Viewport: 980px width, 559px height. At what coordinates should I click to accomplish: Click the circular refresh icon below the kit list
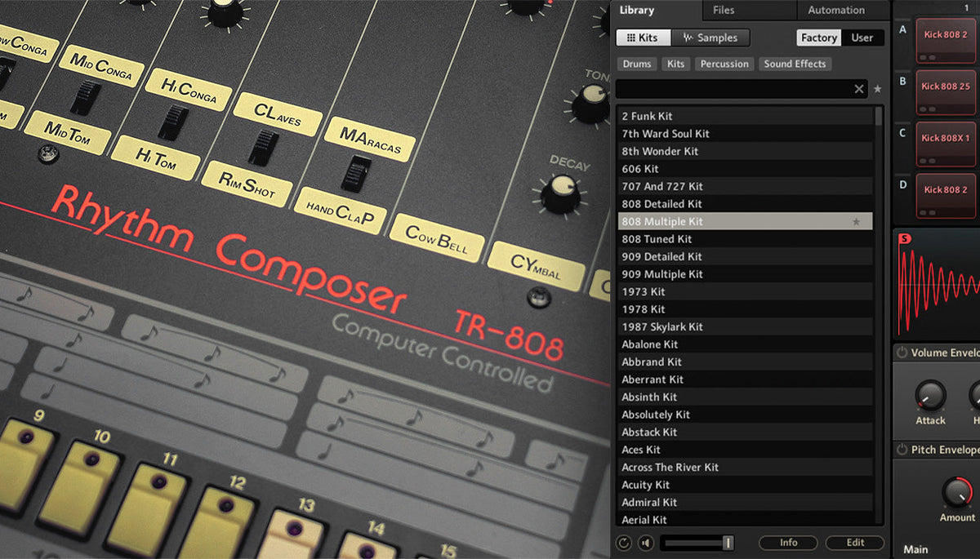point(626,543)
